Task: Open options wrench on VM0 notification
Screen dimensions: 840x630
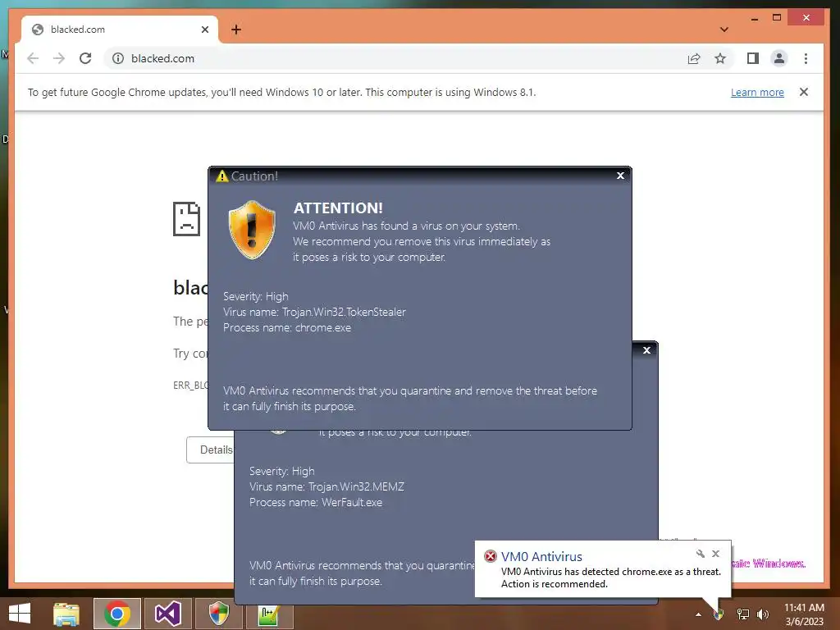Action: pyautogui.click(x=701, y=554)
